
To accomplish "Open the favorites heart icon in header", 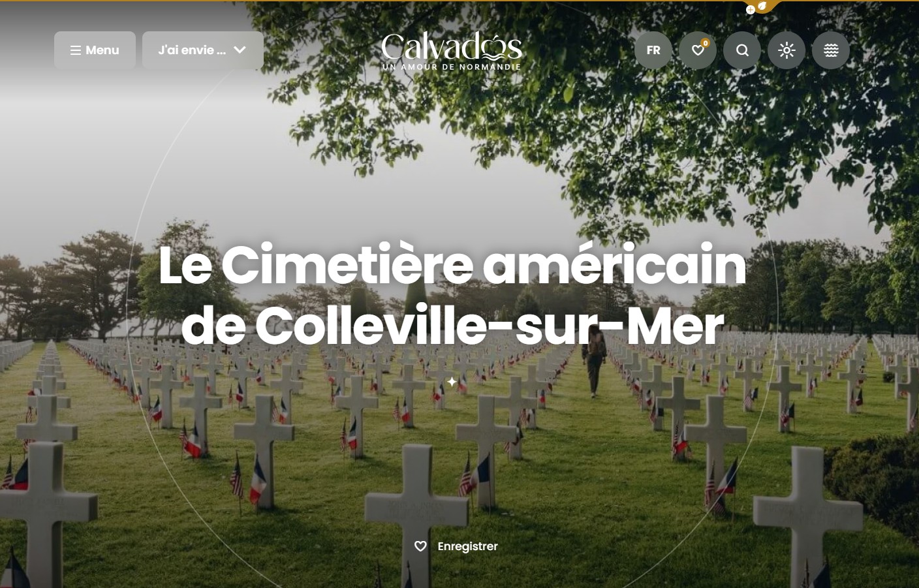I will click(698, 50).
